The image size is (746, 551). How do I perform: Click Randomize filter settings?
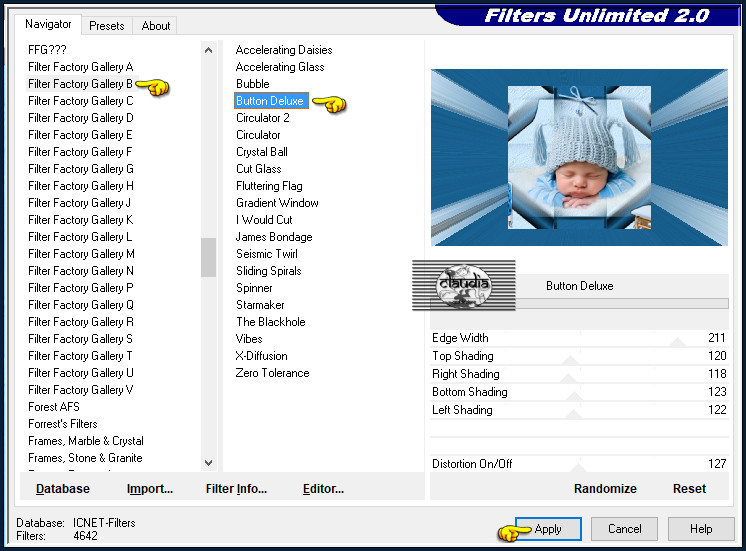coord(605,489)
